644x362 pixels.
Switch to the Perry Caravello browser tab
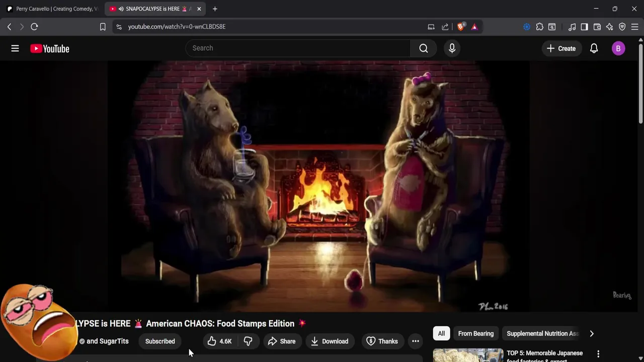point(52,9)
